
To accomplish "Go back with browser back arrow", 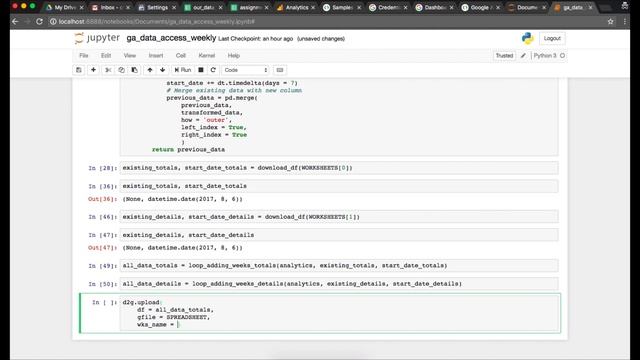I will (16, 22).
